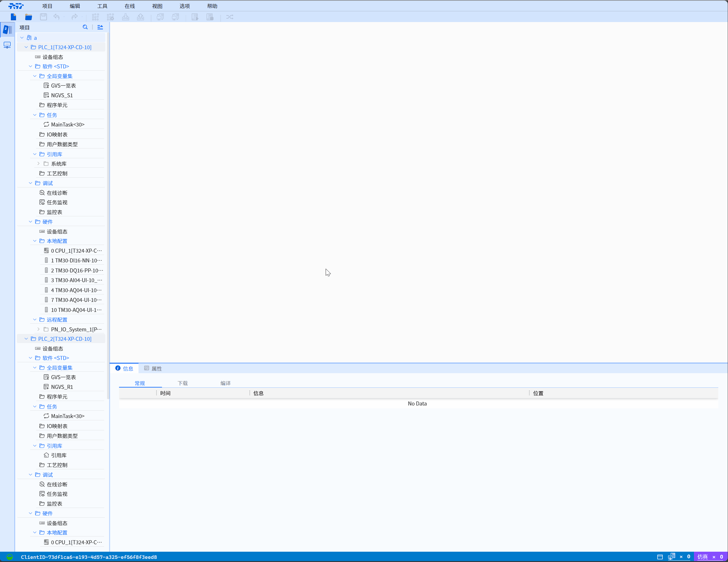Click the green connection status indicator
728x562 pixels.
click(x=10, y=557)
